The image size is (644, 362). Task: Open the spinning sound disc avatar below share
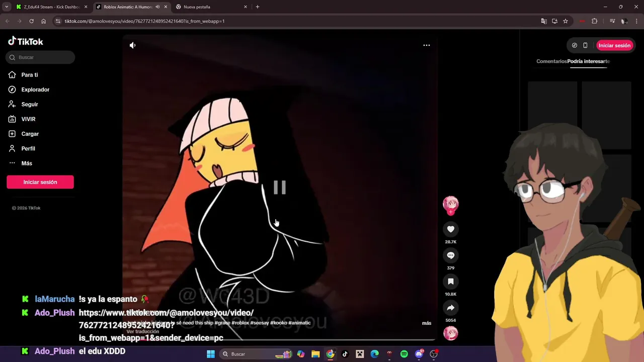pyautogui.click(x=451, y=333)
